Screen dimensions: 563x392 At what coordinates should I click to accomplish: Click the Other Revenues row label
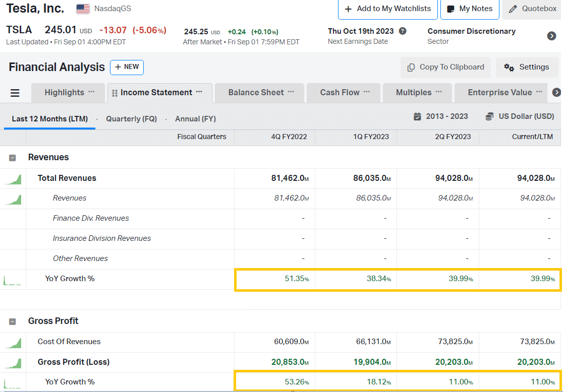[80, 258]
